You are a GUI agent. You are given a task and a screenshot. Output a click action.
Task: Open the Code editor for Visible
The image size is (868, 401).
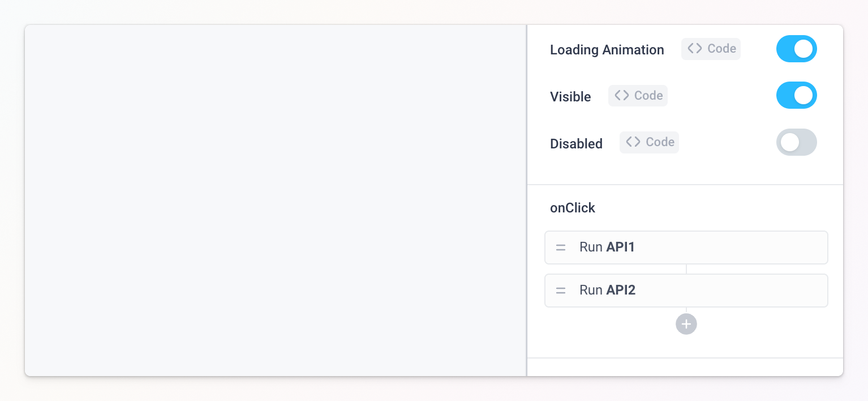pyautogui.click(x=638, y=95)
